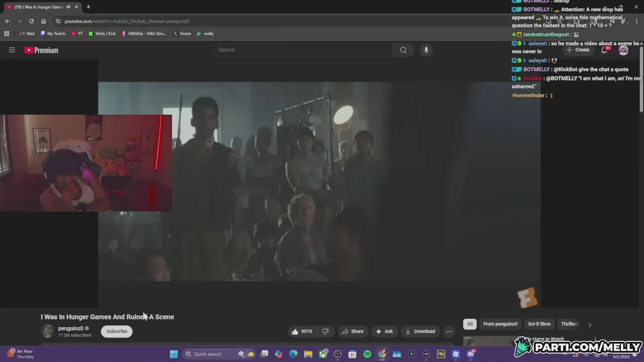Open My Twitch bookmark

[53, 34]
